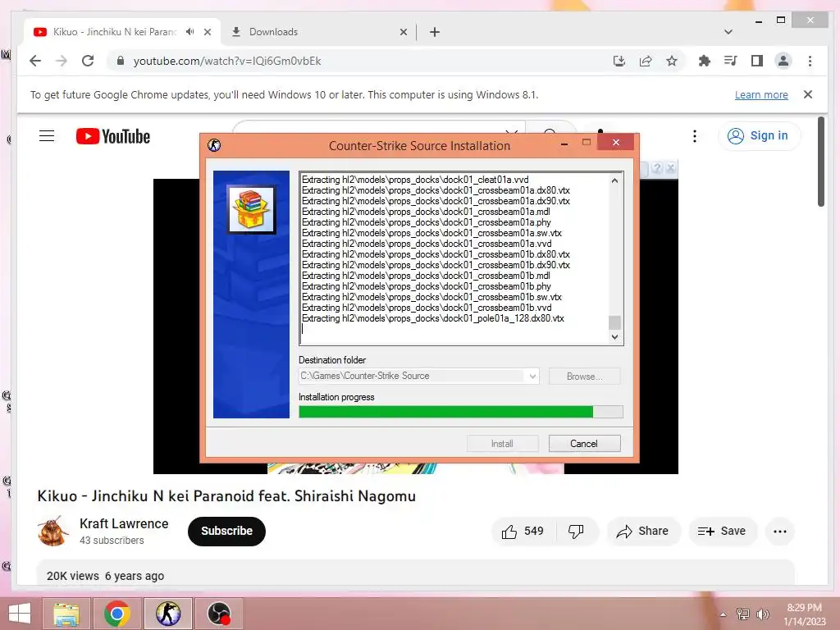Close the Downloads tab
This screenshot has width=840, height=630.
pos(404,32)
